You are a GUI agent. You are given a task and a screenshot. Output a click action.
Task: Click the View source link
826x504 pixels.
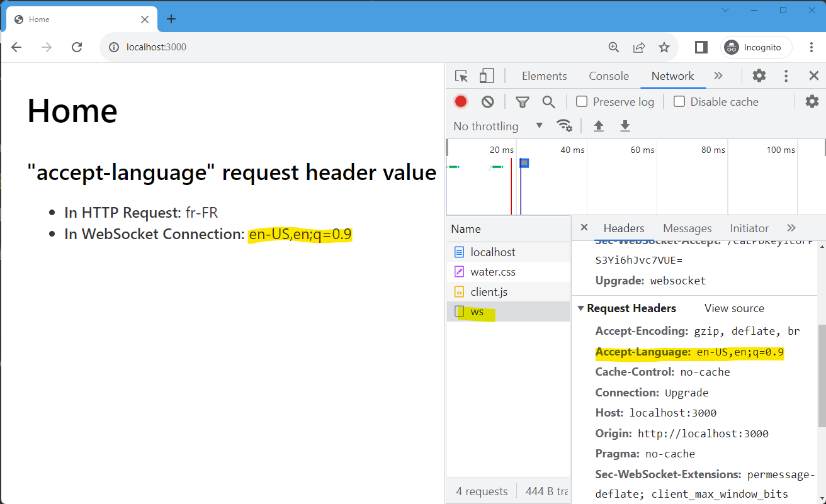coord(734,308)
